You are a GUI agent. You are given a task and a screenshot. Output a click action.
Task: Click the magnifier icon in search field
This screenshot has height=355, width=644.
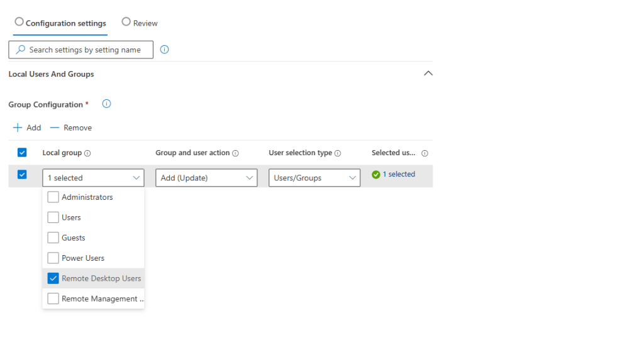21,50
